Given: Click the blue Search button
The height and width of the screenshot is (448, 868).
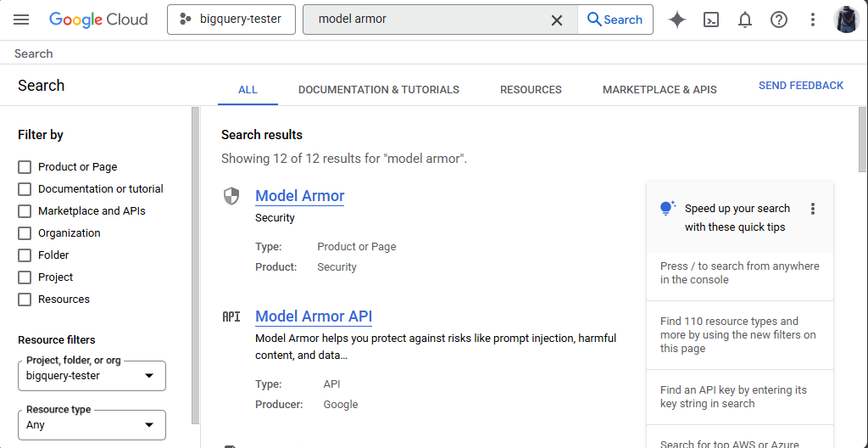Looking at the screenshot, I should click(x=615, y=20).
